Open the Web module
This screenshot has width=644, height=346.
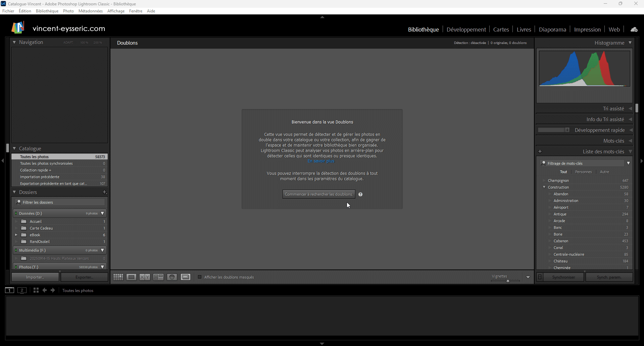pos(614,30)
